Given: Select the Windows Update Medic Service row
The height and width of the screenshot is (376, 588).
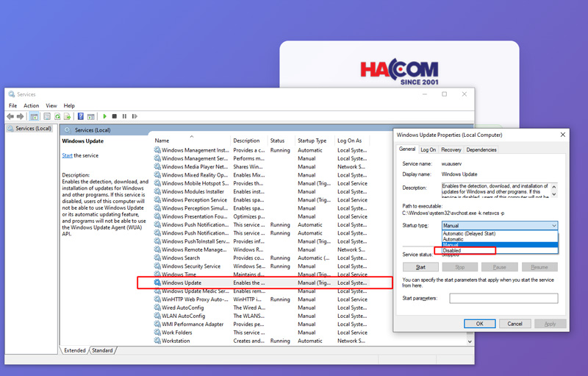Looking at the screenshot, I should click(x=261, y=291).
